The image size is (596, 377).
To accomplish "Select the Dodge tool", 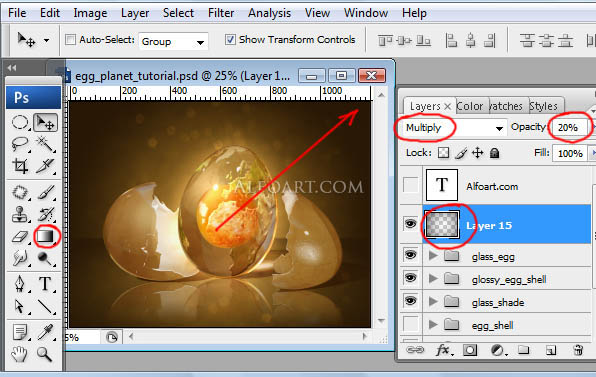I will click(46, 258).
